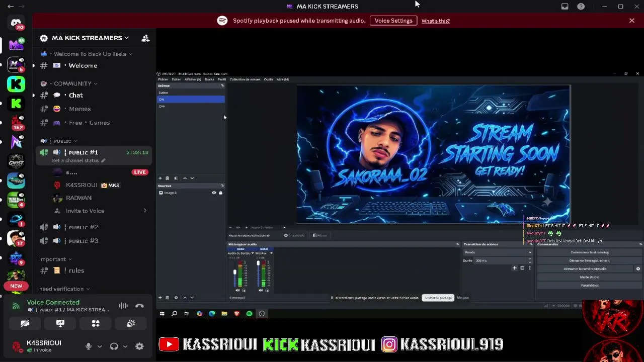The width and height of the screenshot is (644, 362).
Task: Share your screen from the voice panel
Action: pos(60,323)
